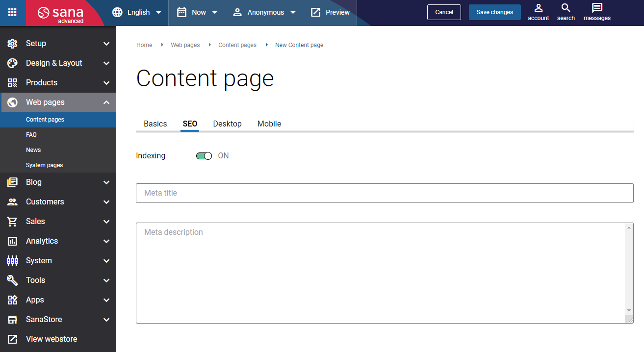Go to Web pages breadcrumb link
This screenshot has width=644, height=352.
[x=185, y=45]
